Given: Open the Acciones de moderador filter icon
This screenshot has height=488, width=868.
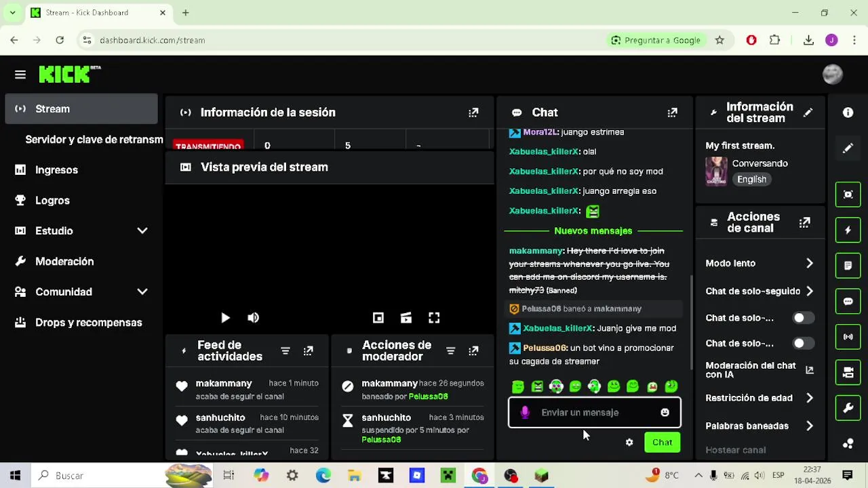Looking at the screenshot, I should pyautogui.click(x=450, y=350).
